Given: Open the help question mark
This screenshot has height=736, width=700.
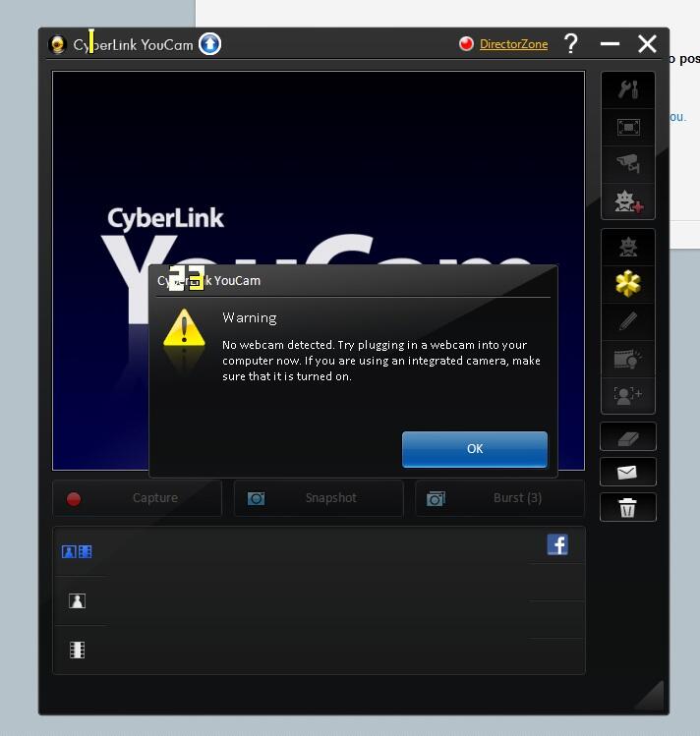Looking at the screenshot, I should point(571,43).
